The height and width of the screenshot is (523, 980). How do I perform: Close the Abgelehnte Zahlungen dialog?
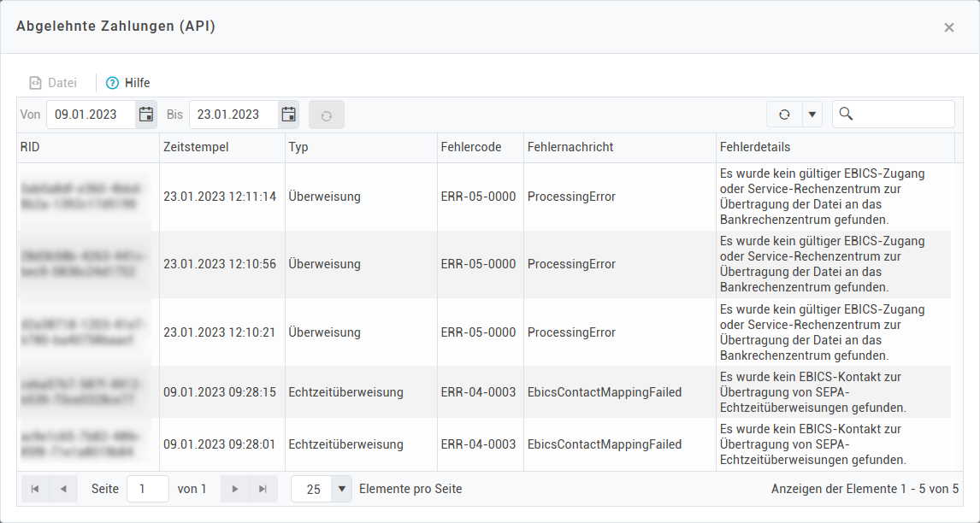pyautogui.click(x=948, y=27)
